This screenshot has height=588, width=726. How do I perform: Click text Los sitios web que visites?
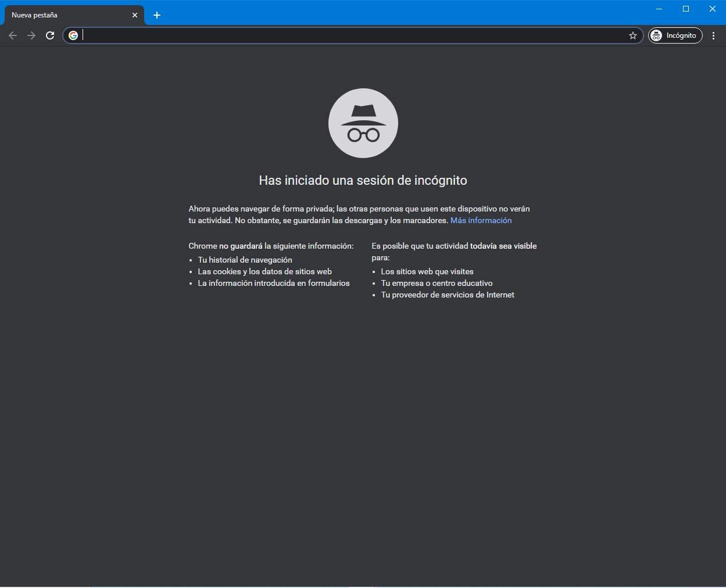pyautogui.click(x=427, y=271)
